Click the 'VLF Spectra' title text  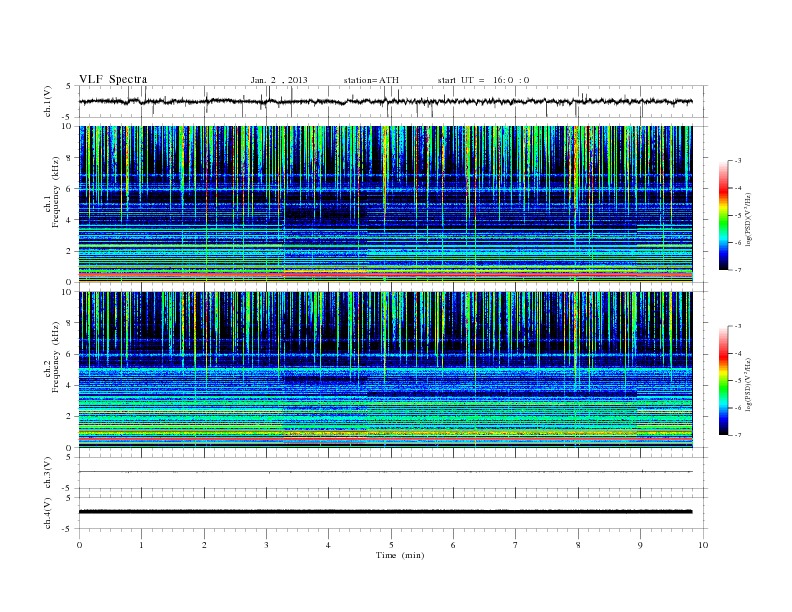(x=113, y=79)
